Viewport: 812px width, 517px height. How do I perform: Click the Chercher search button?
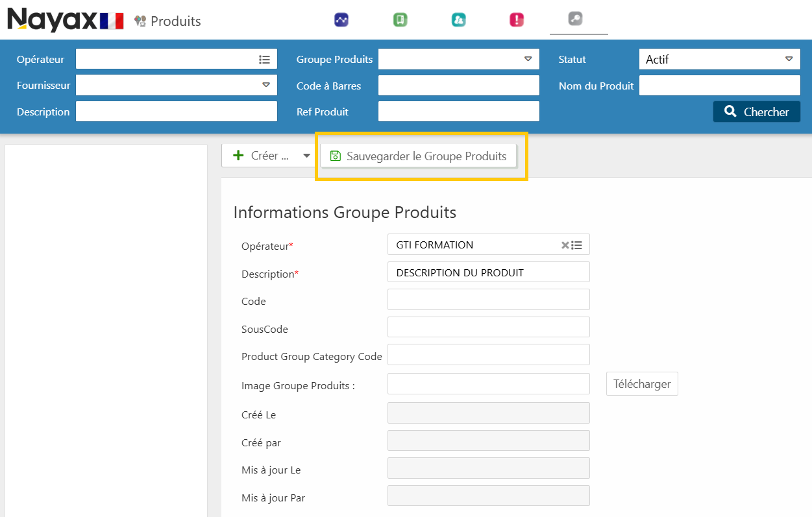(756, 112)
